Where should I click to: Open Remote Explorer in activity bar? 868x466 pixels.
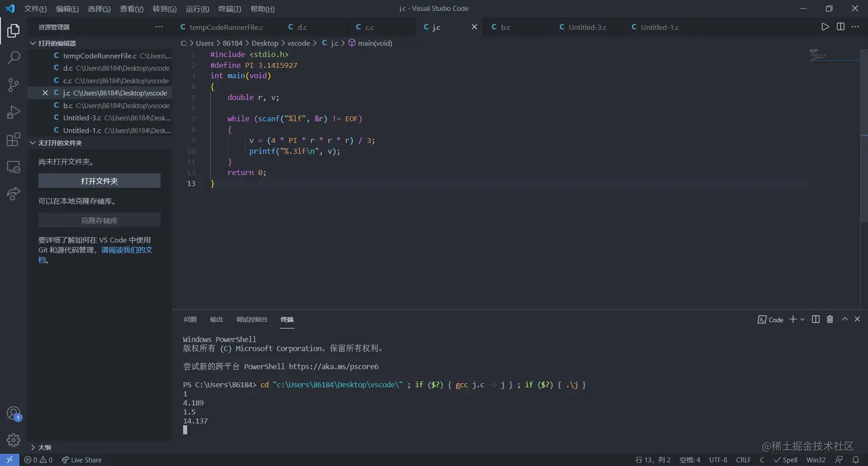[13, 167]
